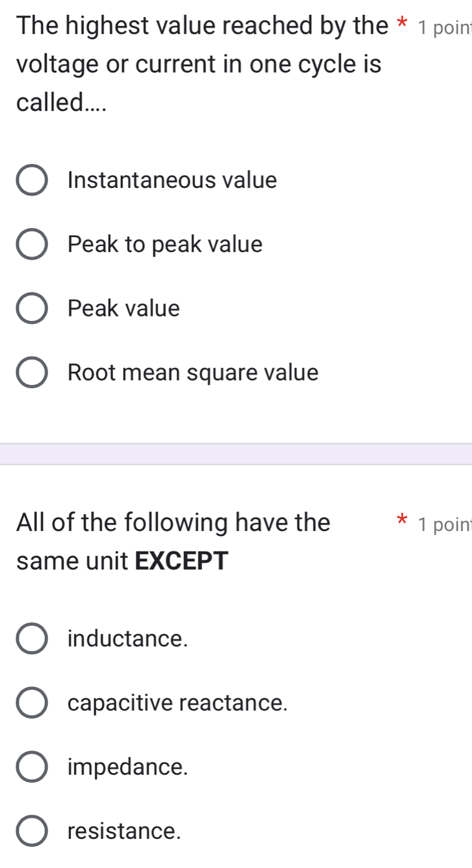
Task: Choose the 'Peak to peak value' radio circle
Action: point(32,245)
